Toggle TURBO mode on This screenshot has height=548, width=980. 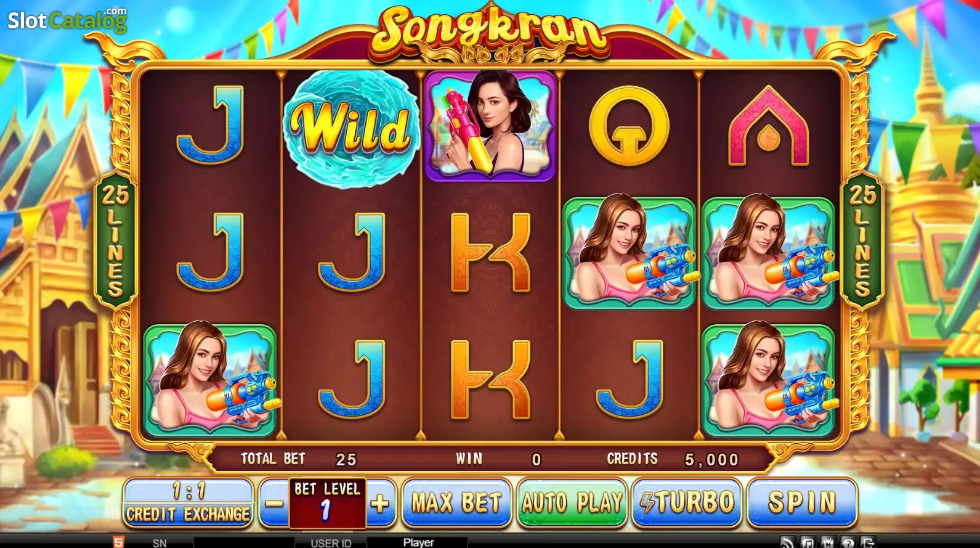(x=686, y=502)
